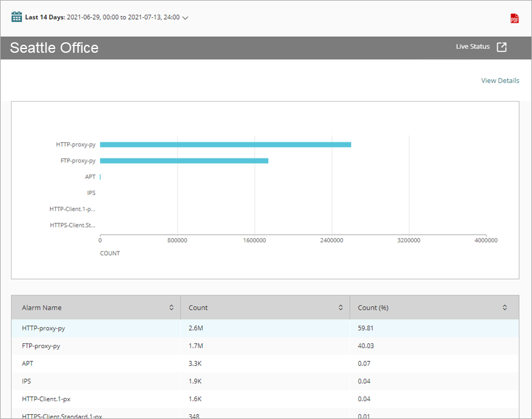Export report using the PDF icon
532x419 pixels.
coord(514,18)
